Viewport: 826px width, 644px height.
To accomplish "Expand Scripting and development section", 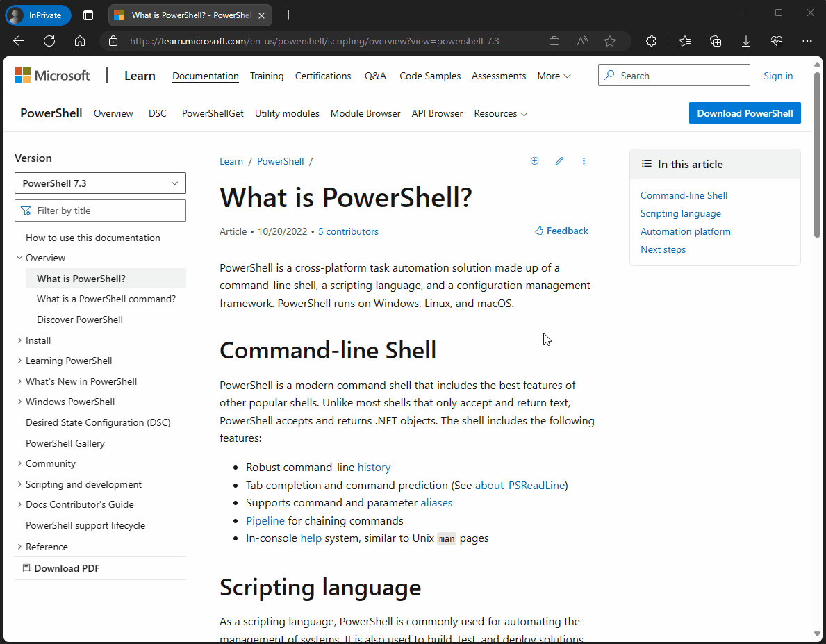I will point(19,484).
